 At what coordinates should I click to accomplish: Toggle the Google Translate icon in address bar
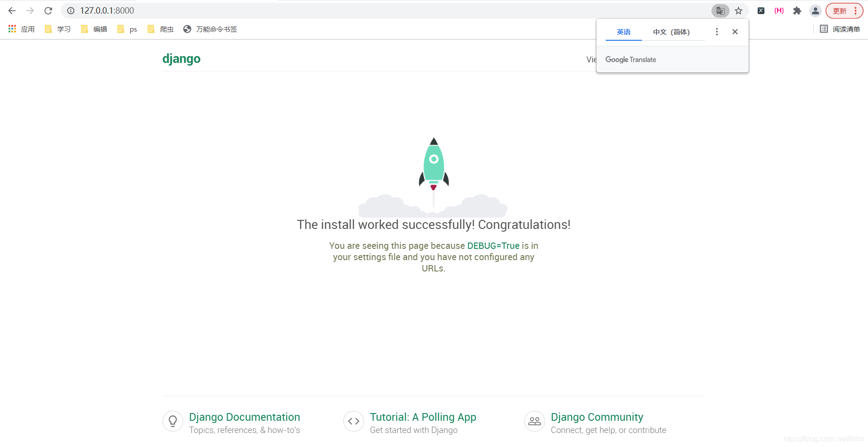720,11
